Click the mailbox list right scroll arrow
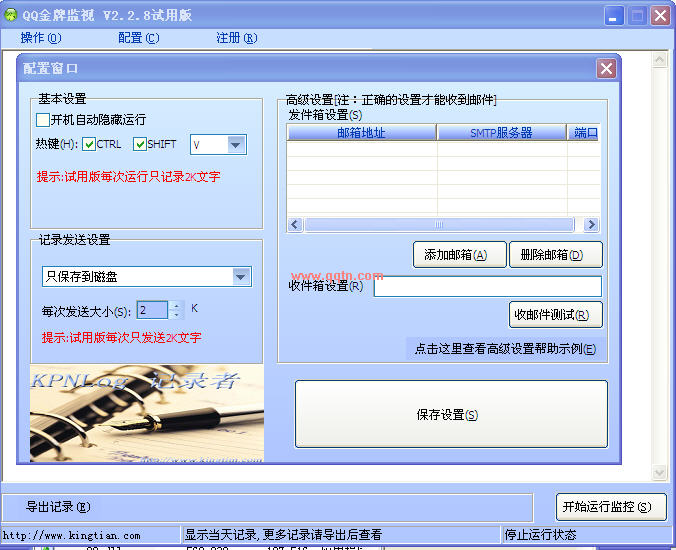 (x=591, y=225)
